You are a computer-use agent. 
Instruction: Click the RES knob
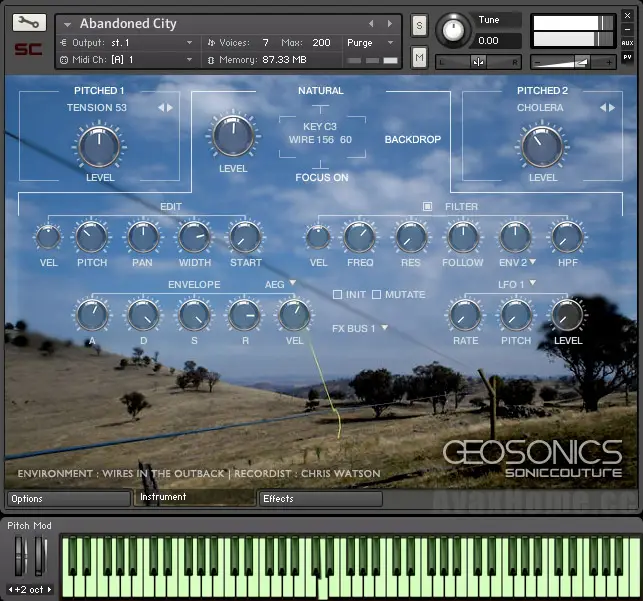(x=411, y=237)
